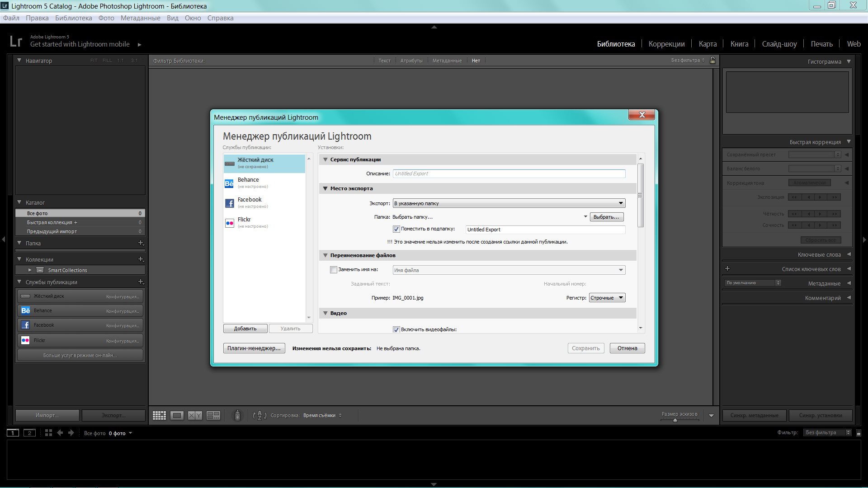The height and width of the screenshot is (488, 868).
Task: Open Справка menu
Action: pyautogui.click(x=220, y=18)
